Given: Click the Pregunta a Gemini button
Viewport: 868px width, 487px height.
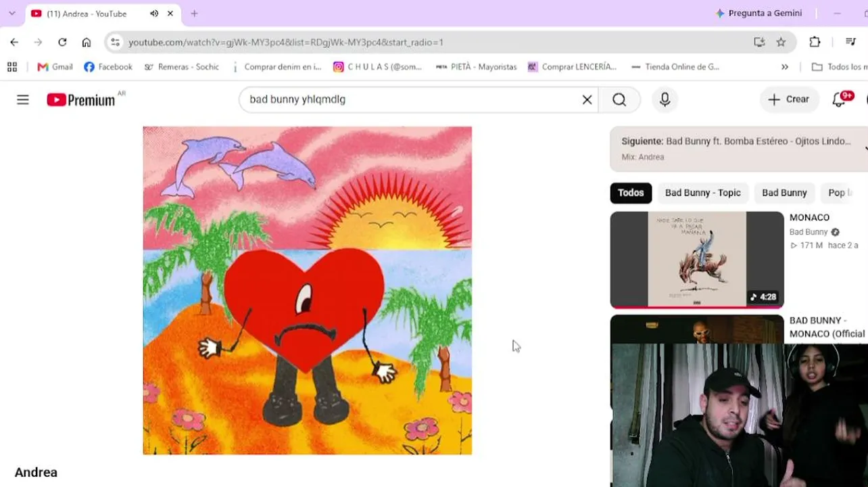Looking at the screenshot, I should click(758, 14).
